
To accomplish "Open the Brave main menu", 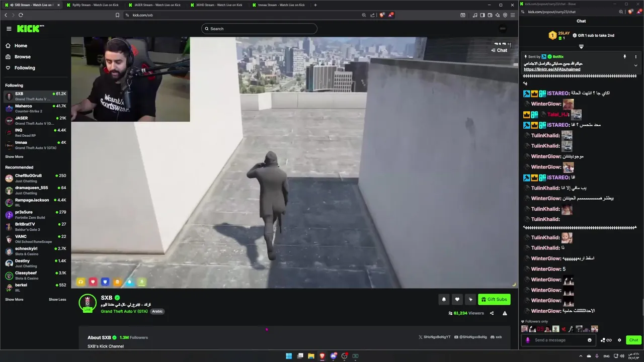I will coord(513,15).
